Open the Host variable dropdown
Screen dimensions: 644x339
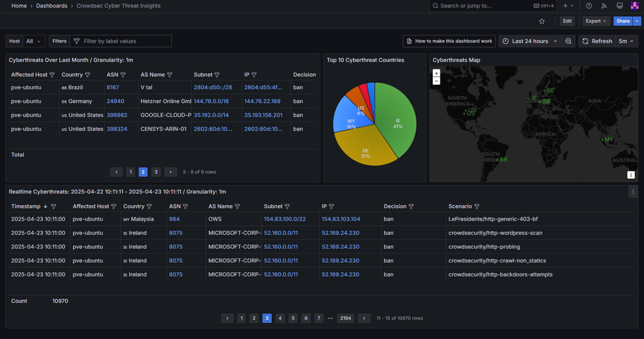pos(33,41)
